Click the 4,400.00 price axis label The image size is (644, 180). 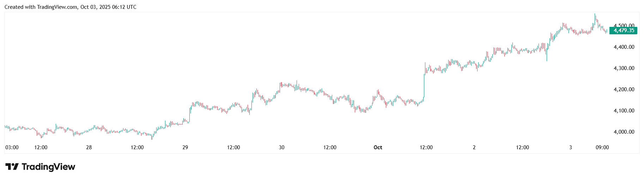624,47
